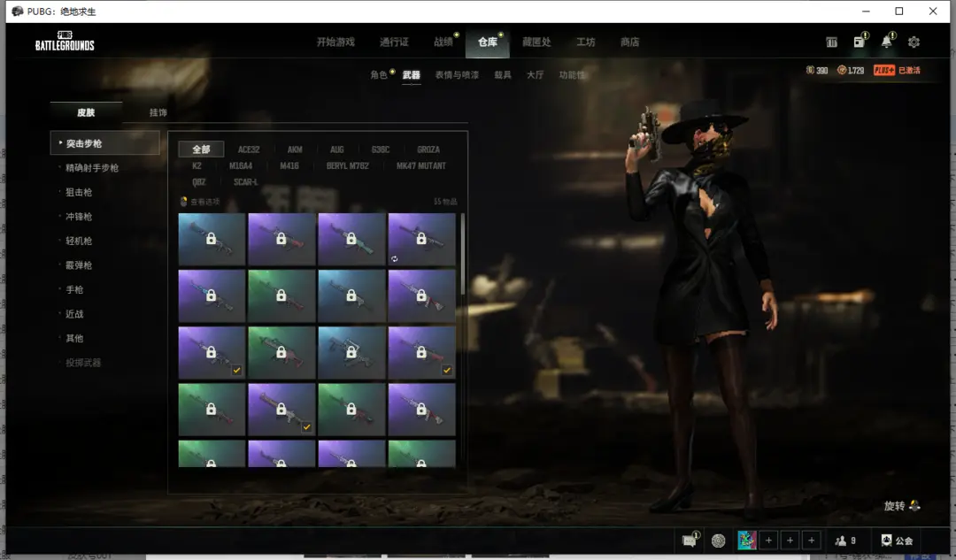This screenshot has width=956, height=560.
Task: Open settings gear icon
Action: pyautogui.click(x=914, y=42)
